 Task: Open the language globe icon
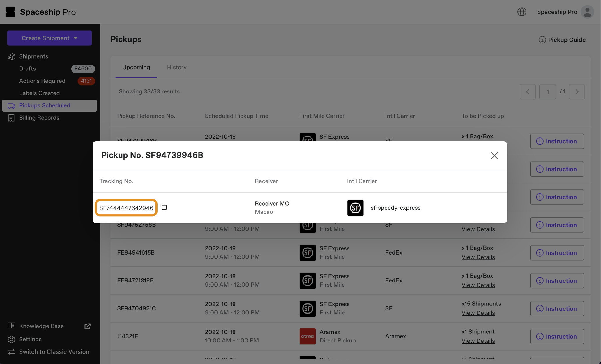tap(522, 12)
